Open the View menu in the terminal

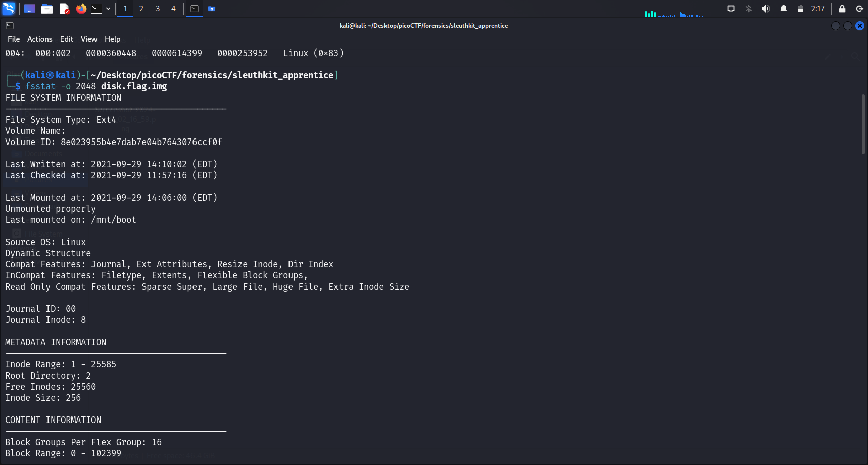[x=88, y=39]
